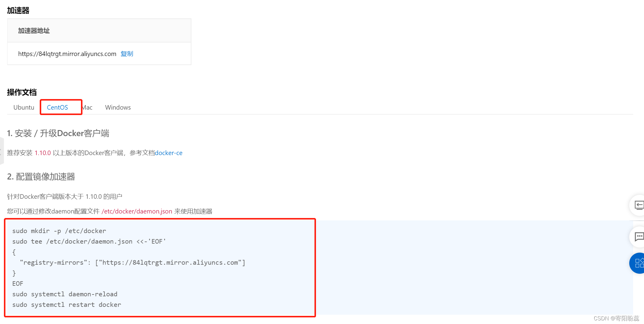The width and height of the screenshot is (644, 324).
Task: Click the 1. 安装 / 升级Docker客户端 heading
Action: pyautogui.click(x=58, y=133)
